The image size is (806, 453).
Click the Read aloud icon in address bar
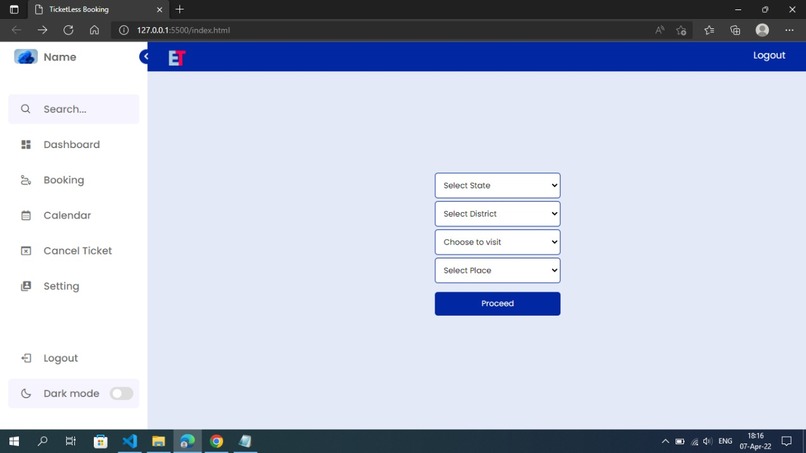pyautogui.click(x=660, y=30)
